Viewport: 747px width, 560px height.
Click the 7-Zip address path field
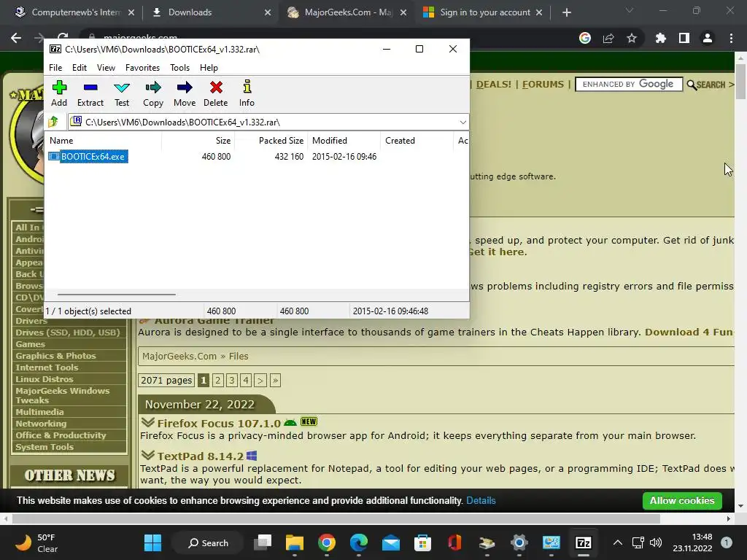click(268, 122)
